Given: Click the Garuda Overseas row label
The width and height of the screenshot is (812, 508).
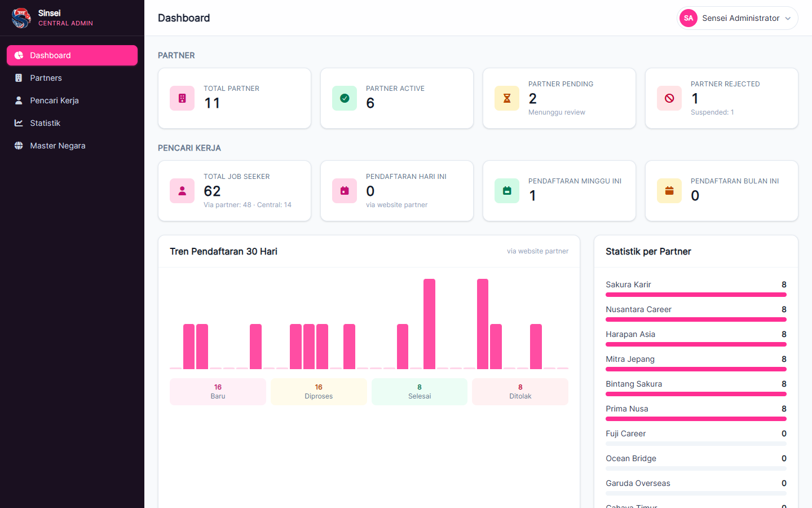Looking at the screenshot, I should click(638, 483).
